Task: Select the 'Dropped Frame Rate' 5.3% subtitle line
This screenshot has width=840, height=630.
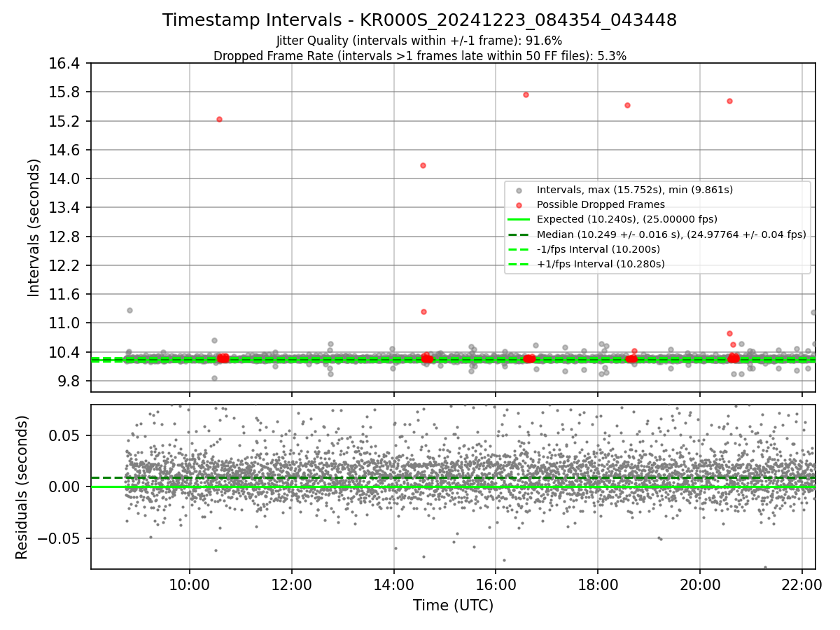Action: tap(419, 56)
